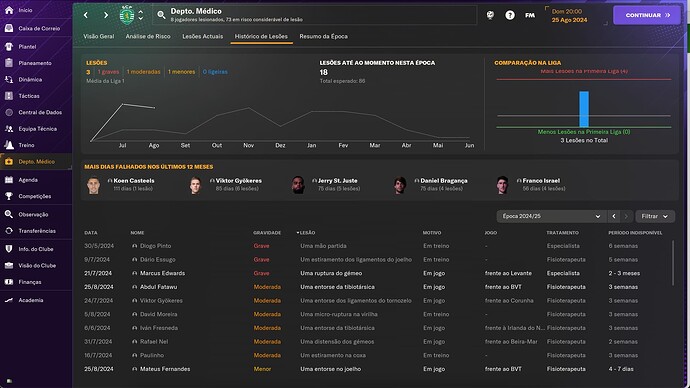Screen dimensions: 690x388
Task: Open Caixa de Correio inbox icon
Action: tap(9, 28)
